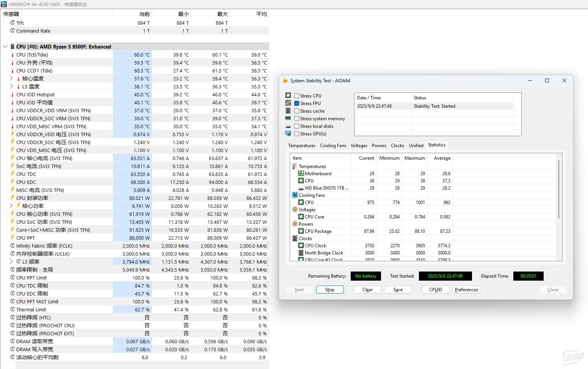The width and height of the screenshot is (588, 369).
Task: Uncheck the Stress FPU checkbox
Action: pyautogui.click(x=296, y=103)
